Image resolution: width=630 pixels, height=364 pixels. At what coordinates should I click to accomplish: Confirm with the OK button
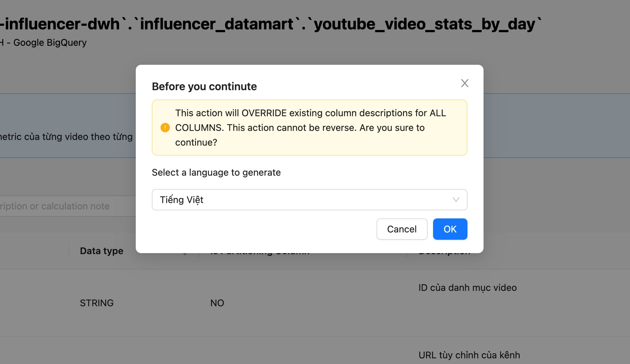[x=450, y=229]
